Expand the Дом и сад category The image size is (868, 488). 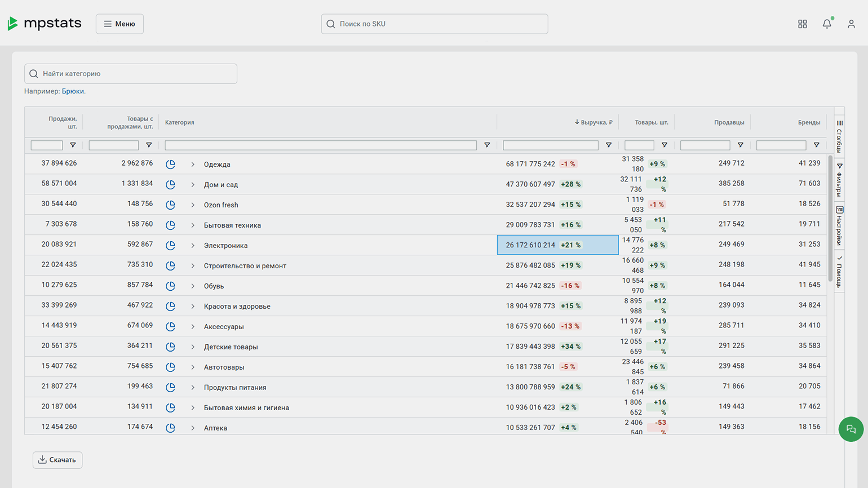pyautogui.click(x=193, y=185)
